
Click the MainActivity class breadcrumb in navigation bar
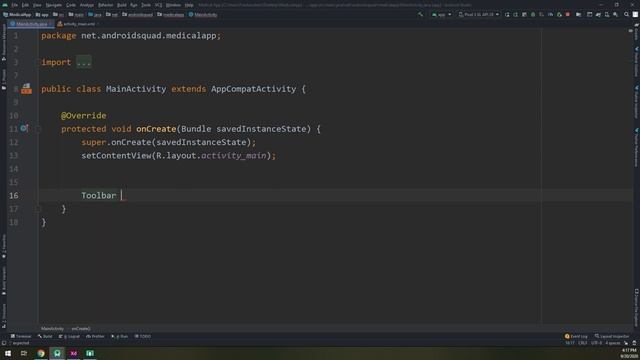pyautogui.click(x=203, y=15)
